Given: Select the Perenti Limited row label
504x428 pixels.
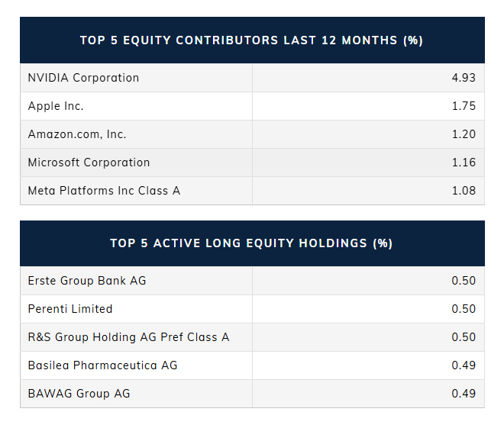Looking at the screenshot, I should click(70, 309).
